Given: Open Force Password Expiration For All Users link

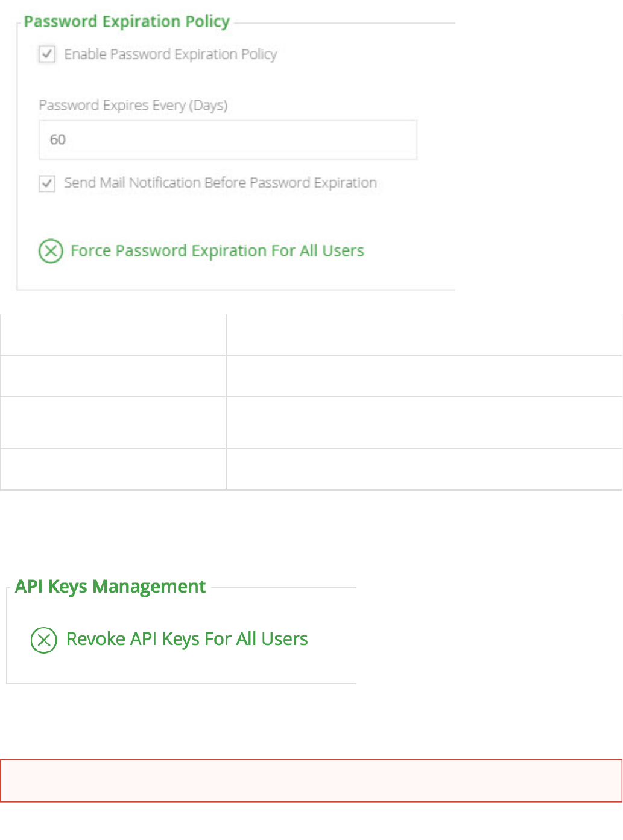Looking at the screenshot, I should (217, 251).
